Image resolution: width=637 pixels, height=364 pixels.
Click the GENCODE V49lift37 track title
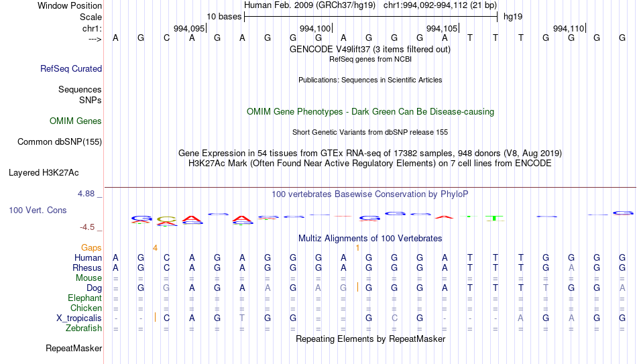369,49
